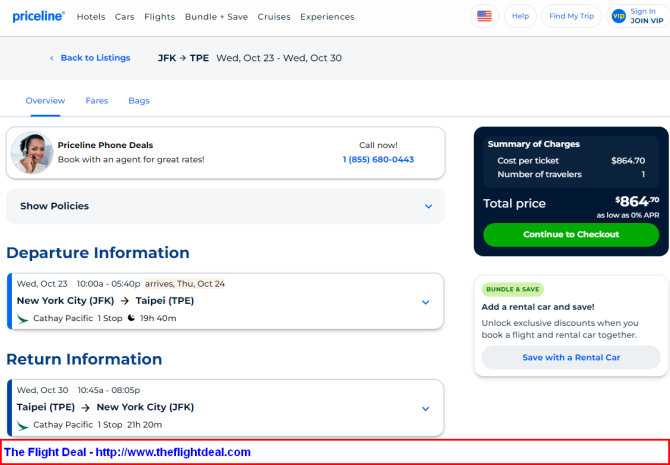Click the Bundle & Save badge

(x=512, y=289)
